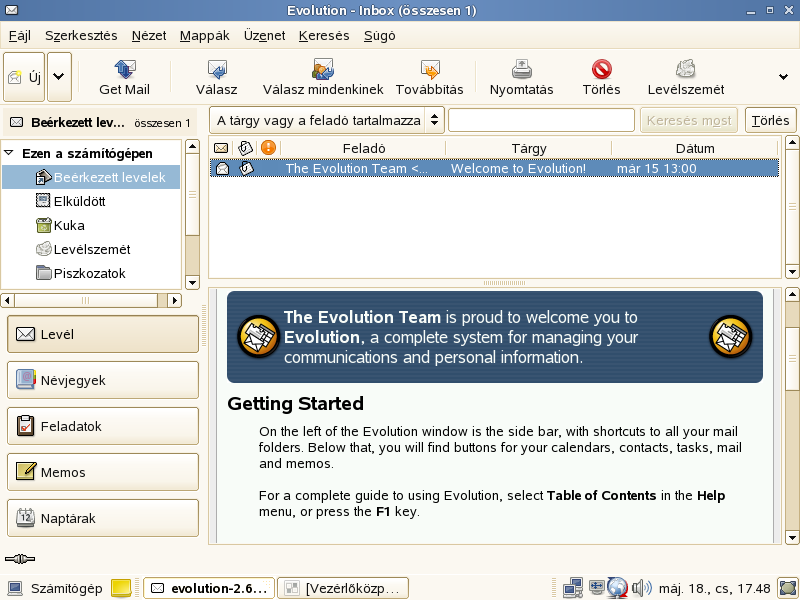
Task: Sort messages by Tárgy column
Action: (x=529, y=148)
